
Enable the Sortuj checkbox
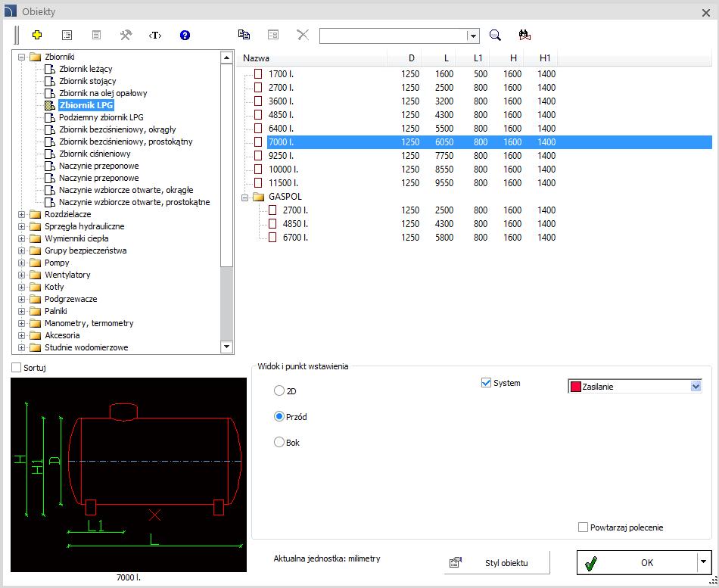17,368
